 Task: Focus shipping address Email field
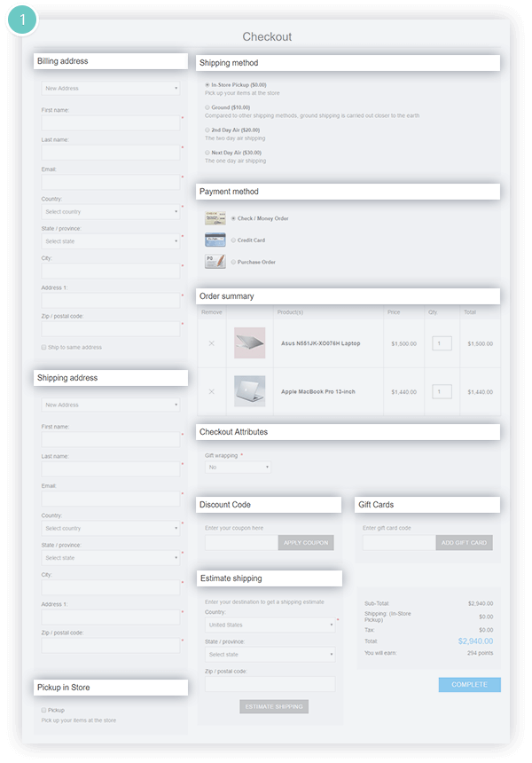[110, 499]
